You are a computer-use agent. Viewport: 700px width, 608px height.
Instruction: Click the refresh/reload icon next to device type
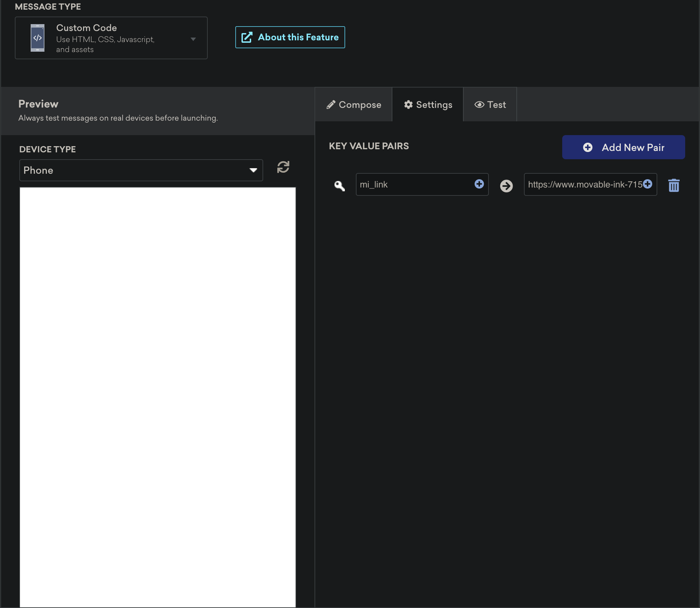pyautogui.click(x=283, y=167)
